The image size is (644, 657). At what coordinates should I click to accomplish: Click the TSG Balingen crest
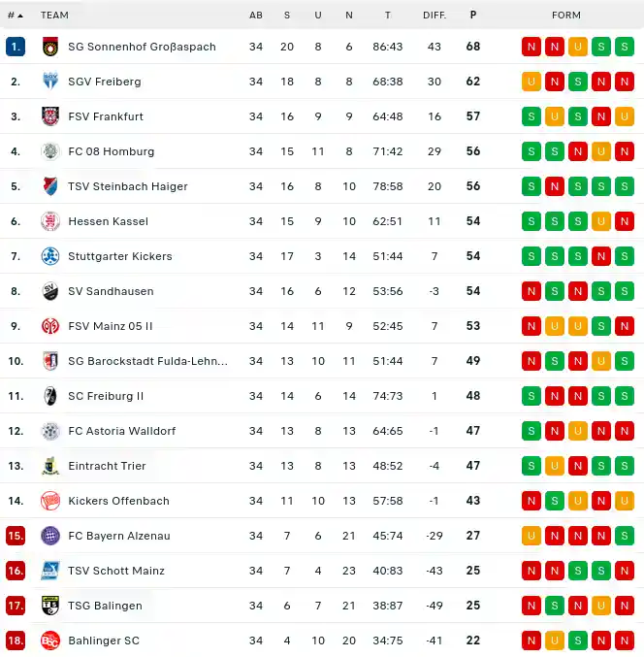[x=50, y=606]
